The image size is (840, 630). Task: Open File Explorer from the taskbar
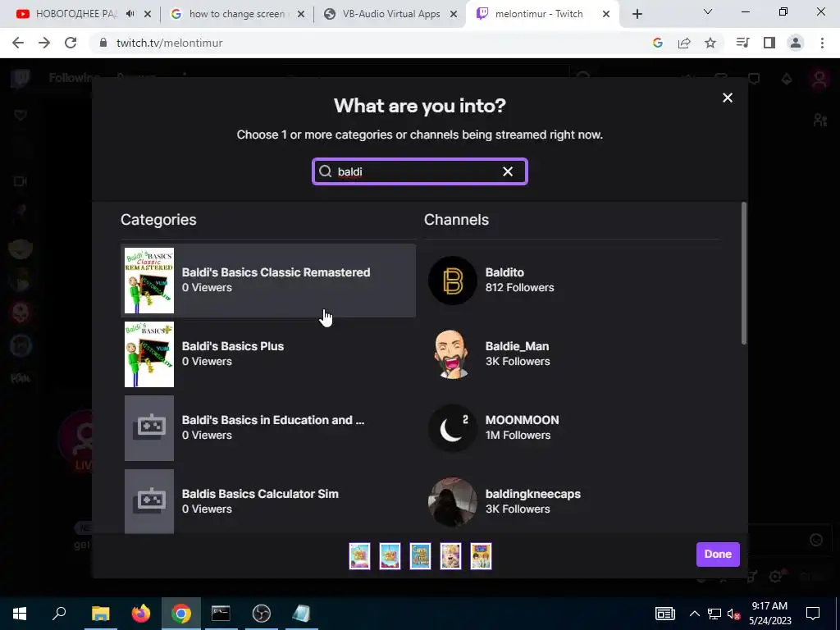pos(100,614)
